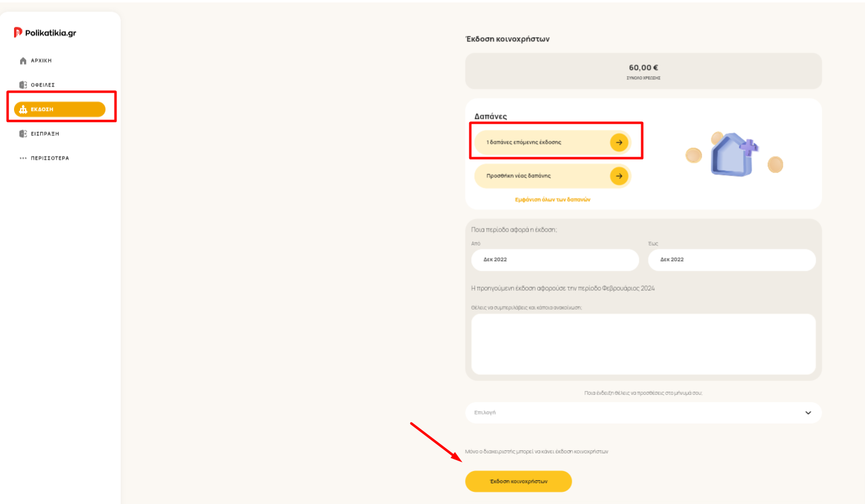The height and width of the screenshot is (504, 865).
Task: Click arrow icon on '1 δαπάνες επόμενης έκδοσης'
Action: pyautogui.click(x=619, y=142)
